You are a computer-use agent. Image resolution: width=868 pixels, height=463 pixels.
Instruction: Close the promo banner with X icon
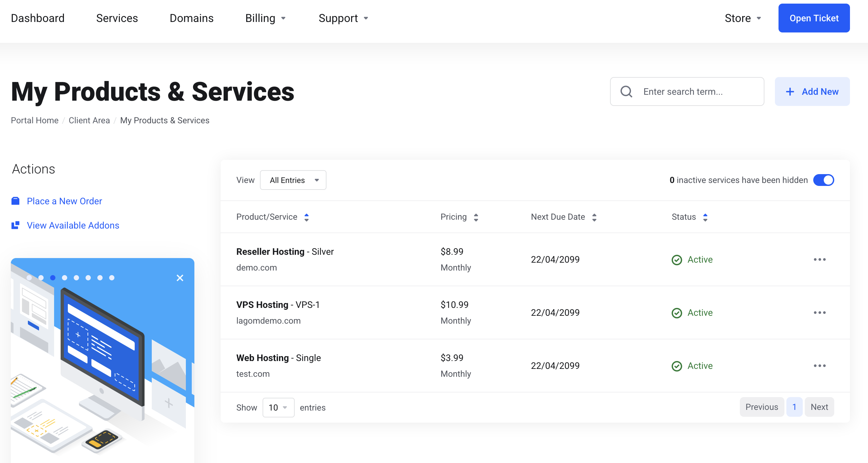click(x=180, y=278)
